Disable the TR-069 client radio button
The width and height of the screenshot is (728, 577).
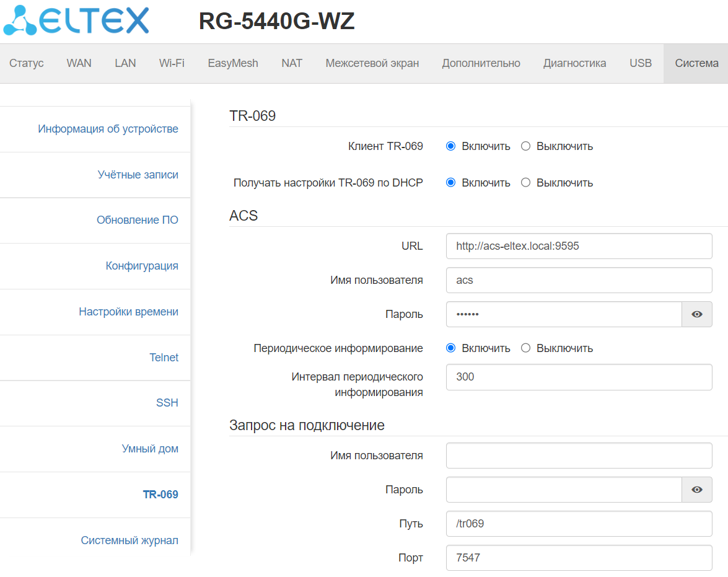[526, 146]
